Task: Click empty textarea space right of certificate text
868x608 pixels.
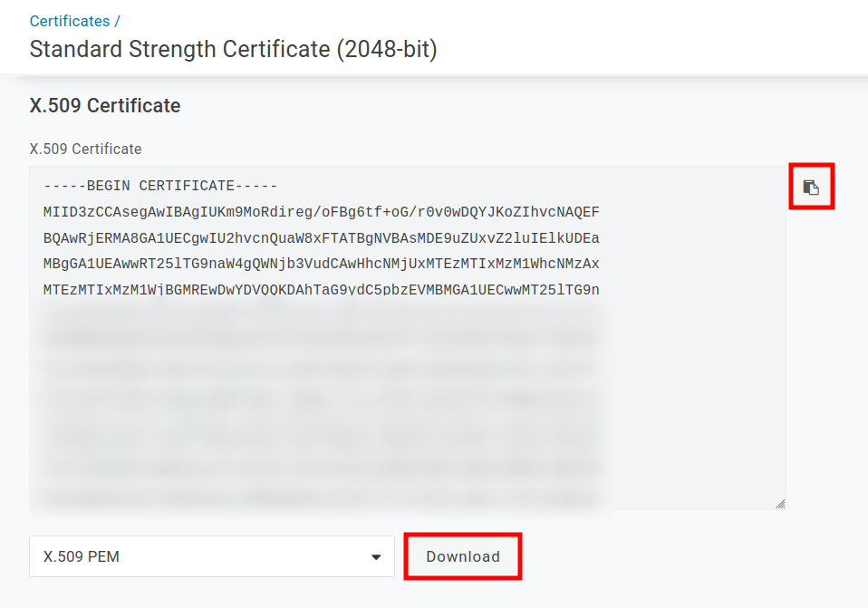Action: point(693,362)
